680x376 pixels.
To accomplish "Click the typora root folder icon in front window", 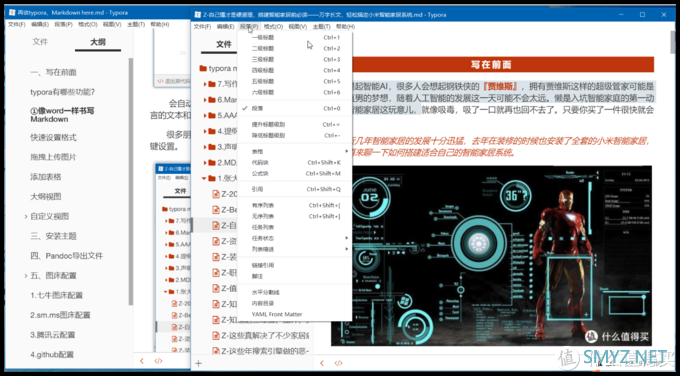I will 203,69.
